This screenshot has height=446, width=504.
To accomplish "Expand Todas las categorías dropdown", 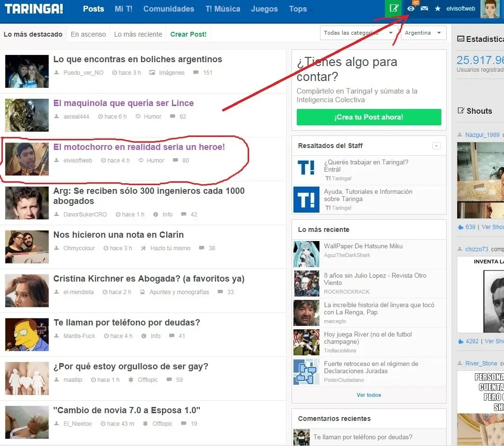I will coord(359,33).
